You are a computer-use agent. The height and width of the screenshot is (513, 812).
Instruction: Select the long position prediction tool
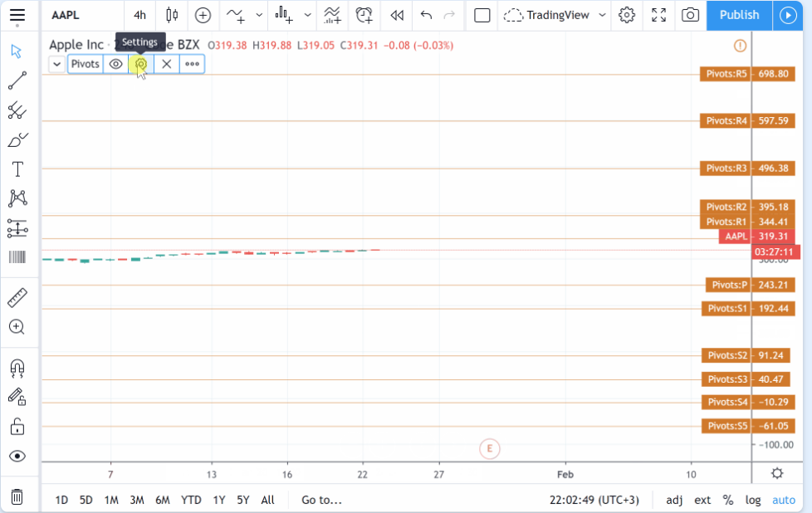17,227
